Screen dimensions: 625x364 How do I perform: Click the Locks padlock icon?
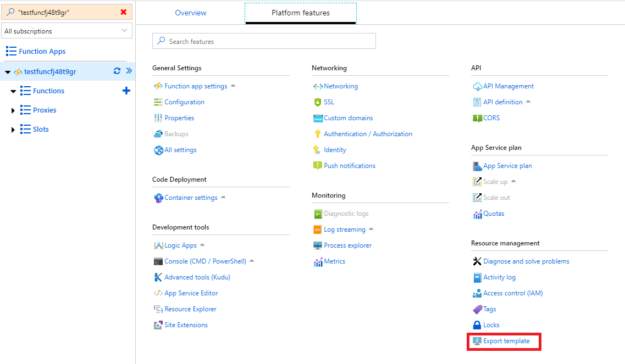tap(477, 325)
